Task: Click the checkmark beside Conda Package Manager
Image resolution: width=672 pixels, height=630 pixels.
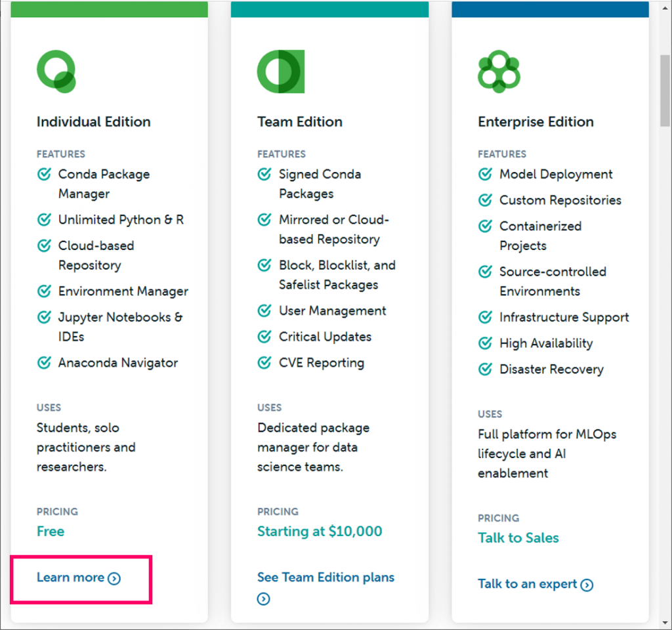Action: [x=44, y=175]
